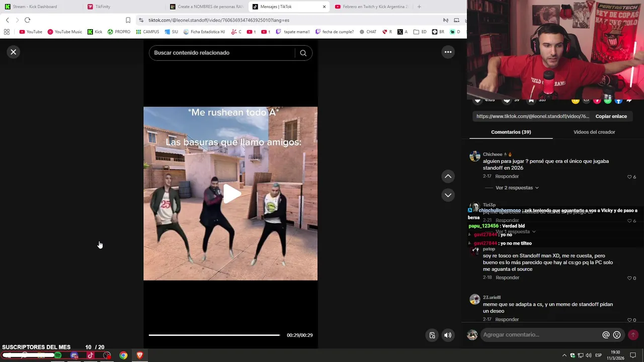Mute the TikTok video volume
The height and width of the screenshot is (362, 644).
pyautogui.click(x=448, y=335)
